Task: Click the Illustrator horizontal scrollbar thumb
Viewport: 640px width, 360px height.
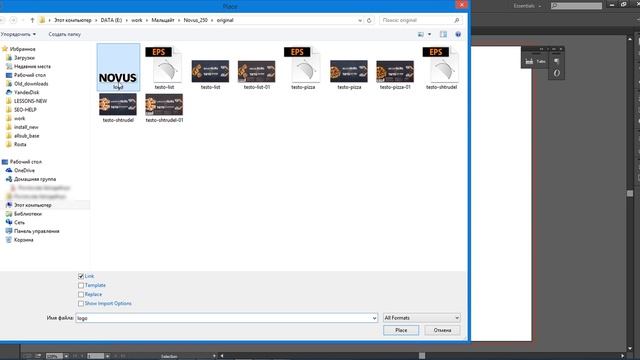Action: pyautogui.click(x=422, y=356)
